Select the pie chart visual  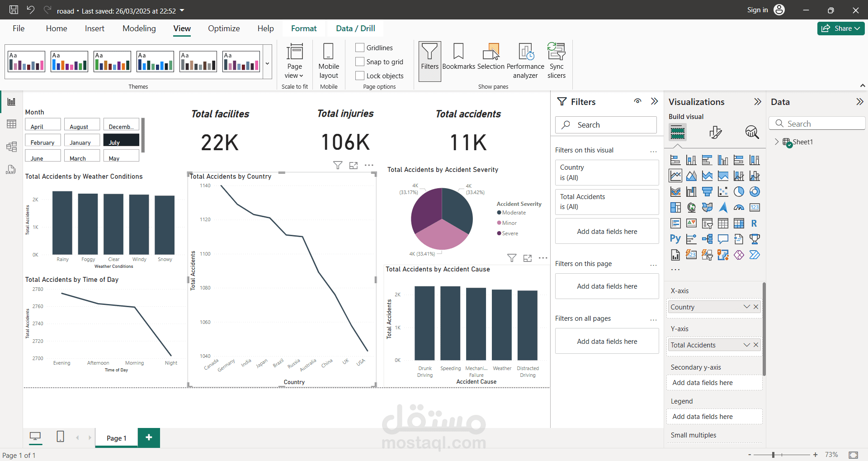[x=739, y=191]
